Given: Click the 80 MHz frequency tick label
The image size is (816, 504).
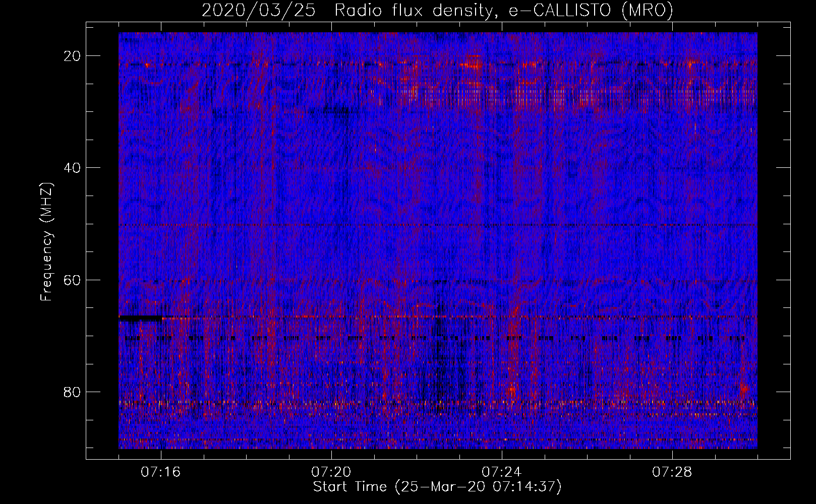Looking at the screenshot, I should coord(73,392).
